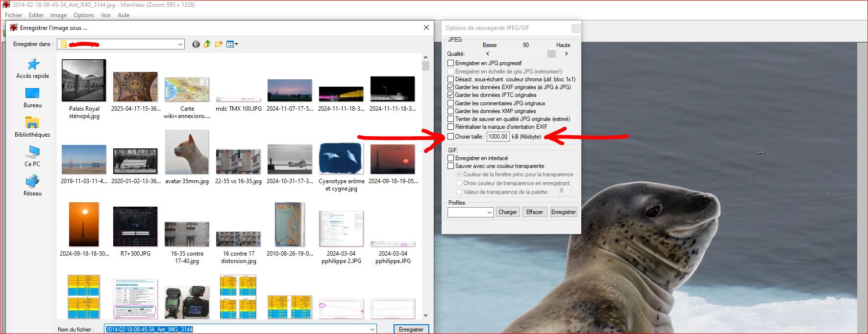Enable Tenter de sauver en qualité JPG originale
Image resolution: width=868 pixels, height=334 pixels.
point(451,119)
